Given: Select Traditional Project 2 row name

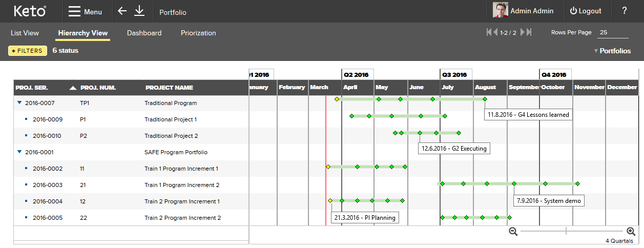Looking at the screenshot, I should tap(171, 136).
